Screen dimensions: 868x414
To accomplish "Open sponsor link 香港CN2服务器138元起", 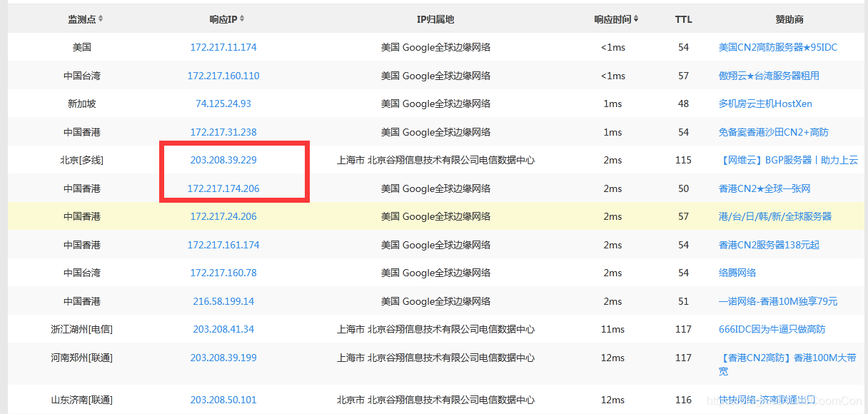I will coord(769,245).
